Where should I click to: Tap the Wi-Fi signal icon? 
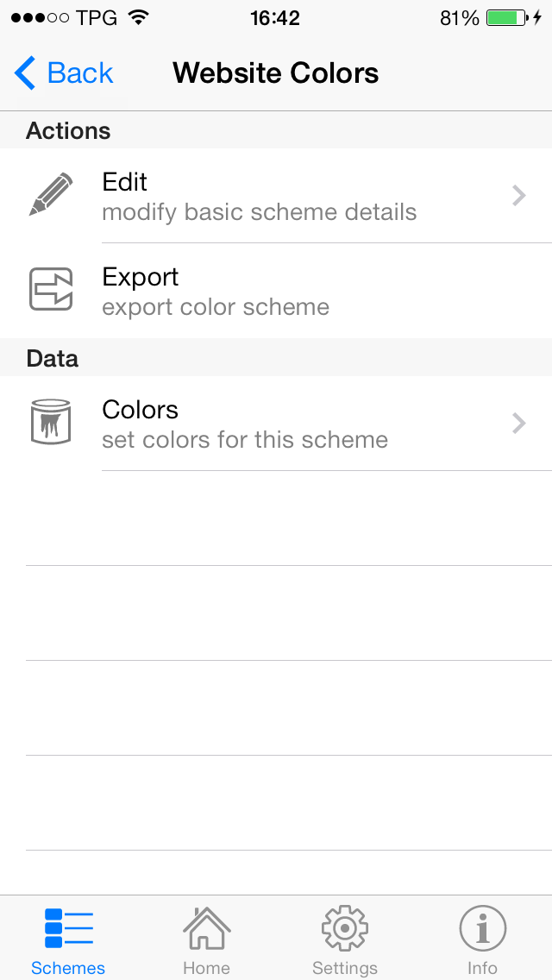136,18
